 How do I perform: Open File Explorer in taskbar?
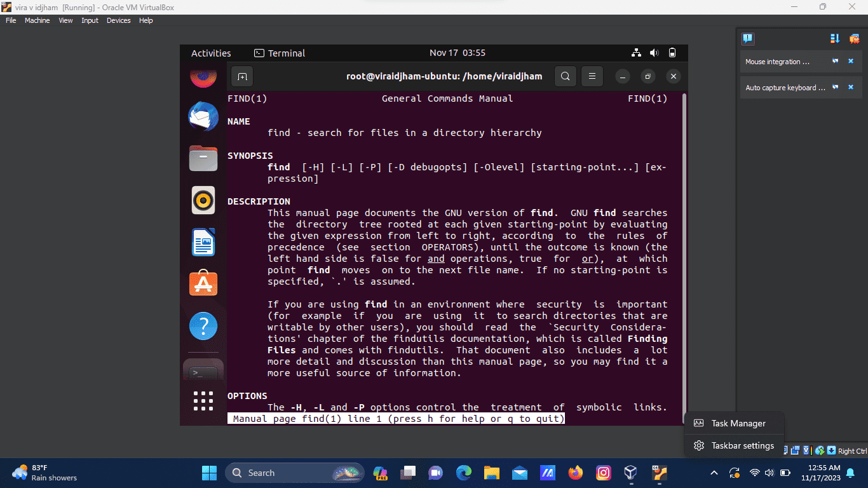click(x=492, y=473)
